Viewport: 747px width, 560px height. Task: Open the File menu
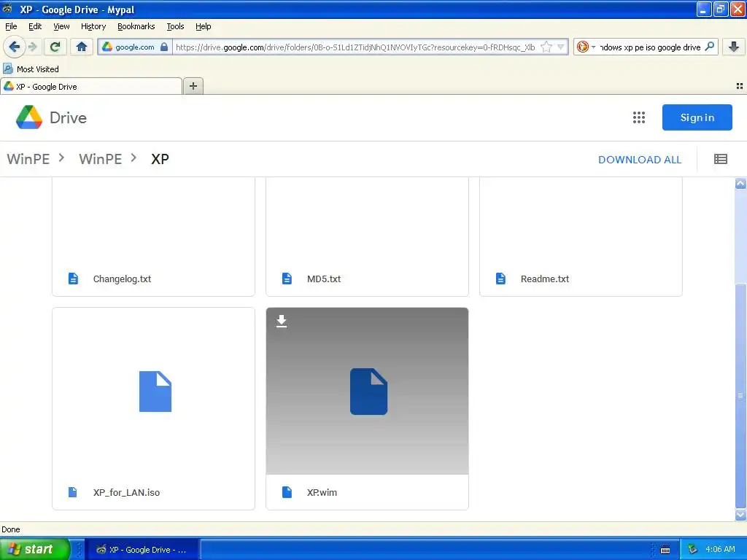(11, 26)
